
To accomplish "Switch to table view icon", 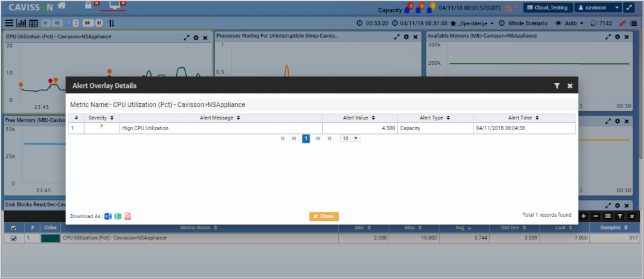I will [34, 23].
